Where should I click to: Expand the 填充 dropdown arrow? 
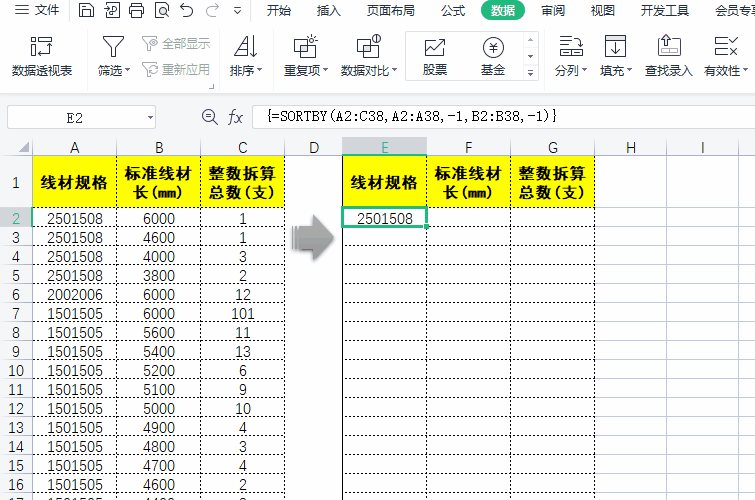[629, 70]
